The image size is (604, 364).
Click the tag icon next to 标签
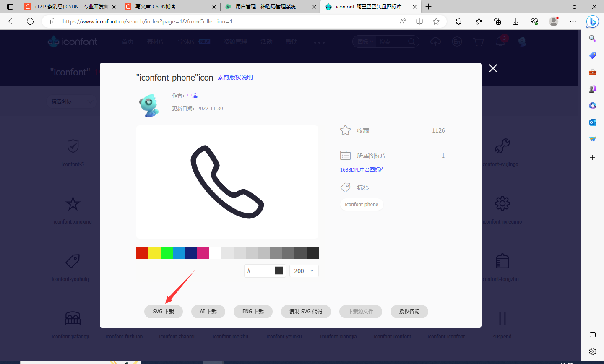point(345,187)
